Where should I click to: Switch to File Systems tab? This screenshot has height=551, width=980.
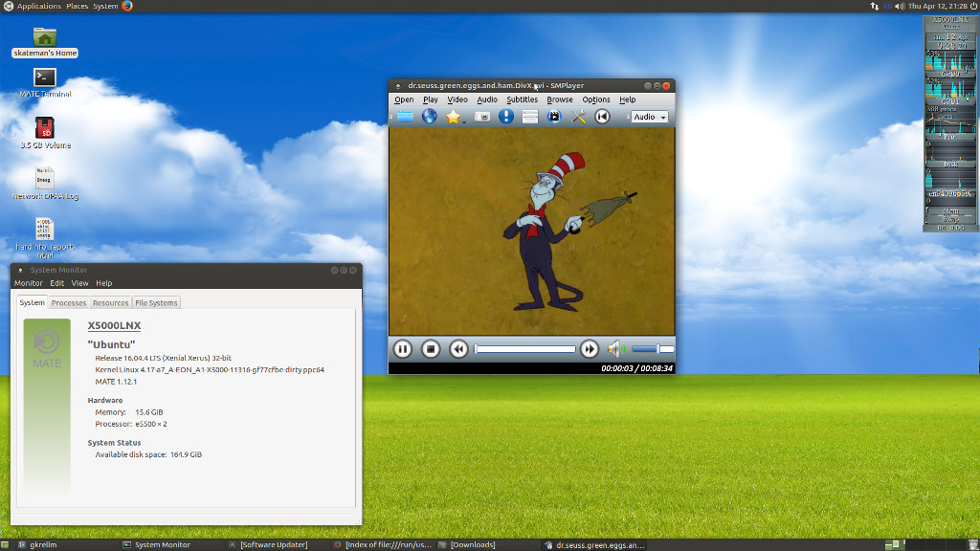156,303
